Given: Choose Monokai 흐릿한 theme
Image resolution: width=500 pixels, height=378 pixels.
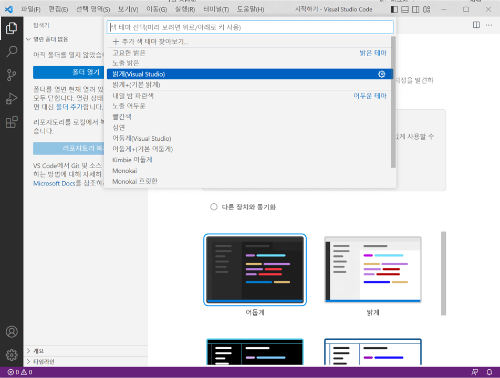Looking at the screenshot, I should tap(250, 181).
